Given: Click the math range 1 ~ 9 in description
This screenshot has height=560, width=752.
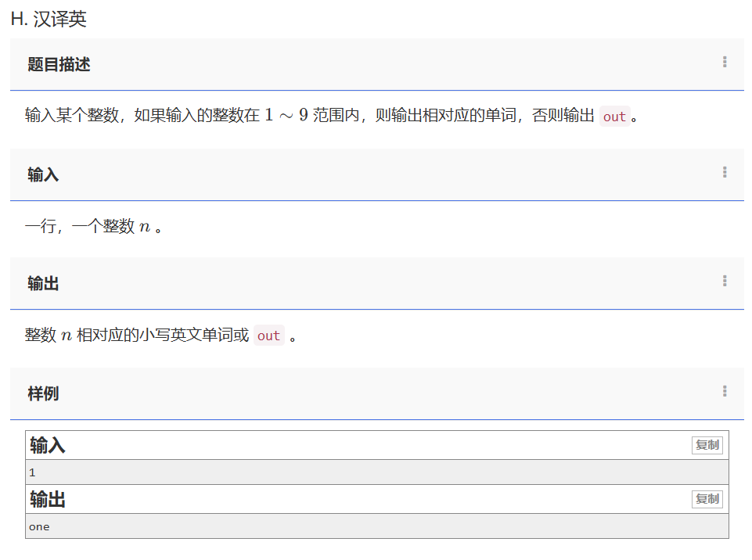Looking at the screenshot, I should point(286,116).
